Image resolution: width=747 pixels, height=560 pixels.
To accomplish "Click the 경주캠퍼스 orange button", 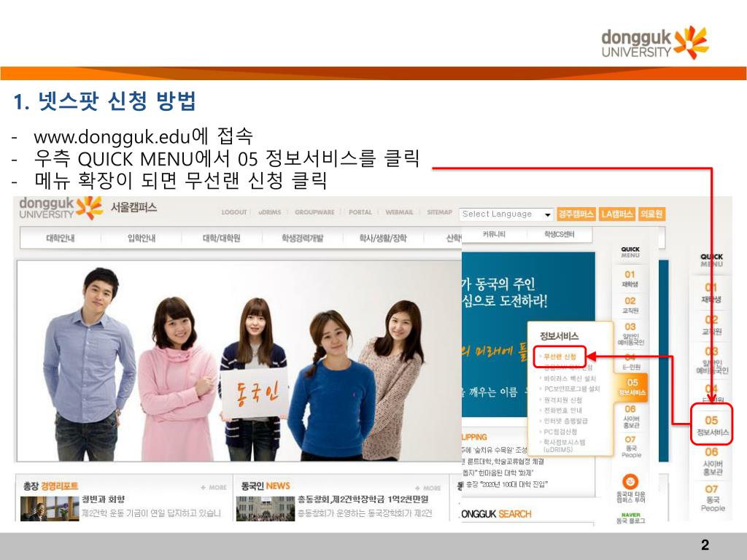I will pyautogui.click(x=576, y=214).
